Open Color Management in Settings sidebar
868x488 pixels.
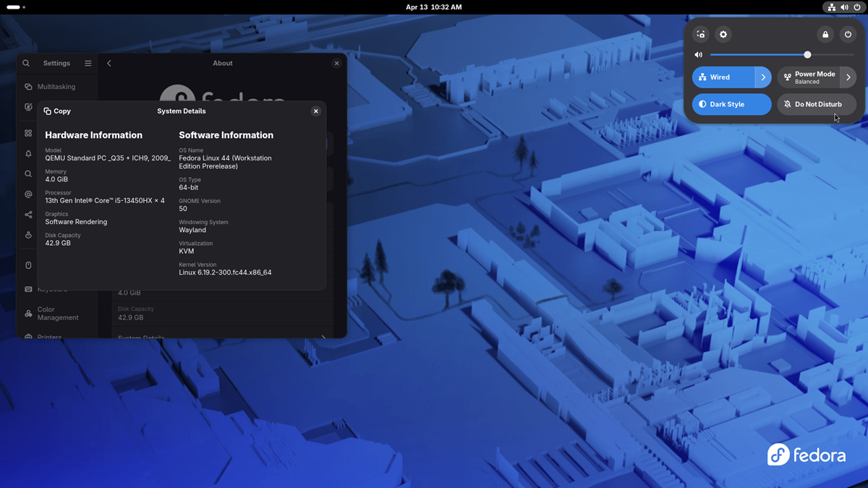pos(57,314)
